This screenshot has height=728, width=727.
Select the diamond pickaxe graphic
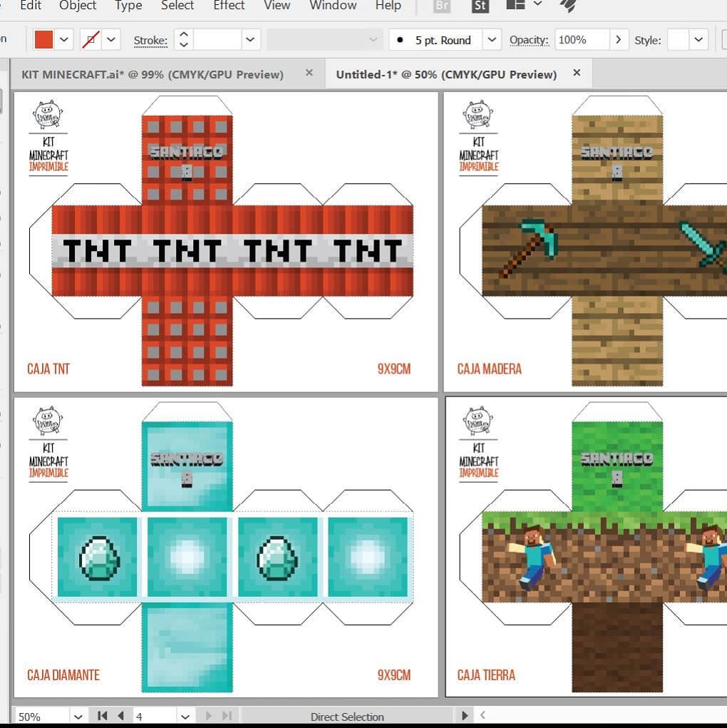[x=529, y=248]
